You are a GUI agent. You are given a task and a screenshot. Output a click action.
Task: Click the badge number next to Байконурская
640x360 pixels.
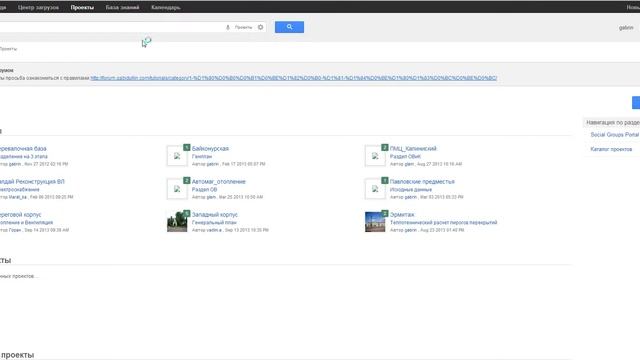point(187,147)
